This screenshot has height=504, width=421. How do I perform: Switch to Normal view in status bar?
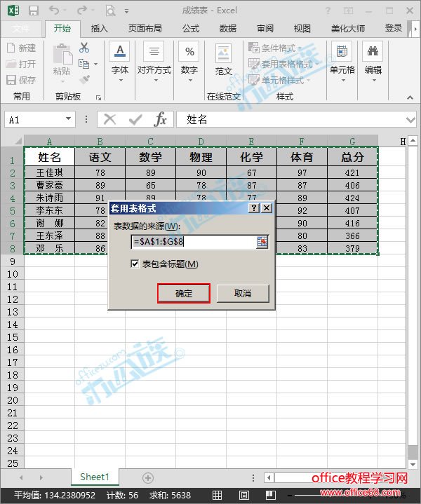(217, 495)
